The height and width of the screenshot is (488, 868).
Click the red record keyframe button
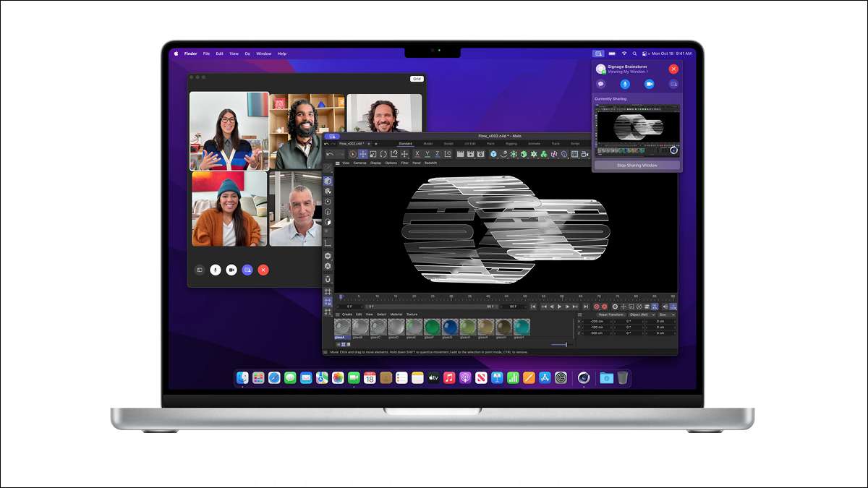coord(597,307)
